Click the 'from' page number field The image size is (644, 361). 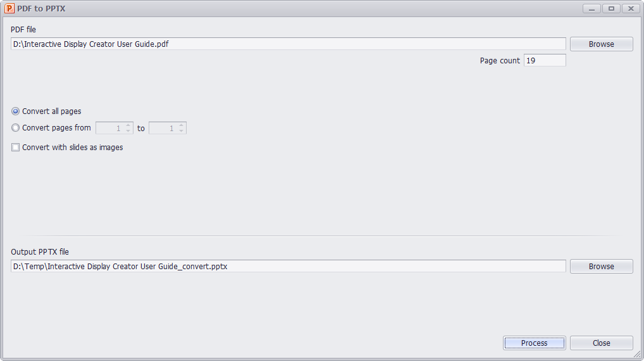110,129
